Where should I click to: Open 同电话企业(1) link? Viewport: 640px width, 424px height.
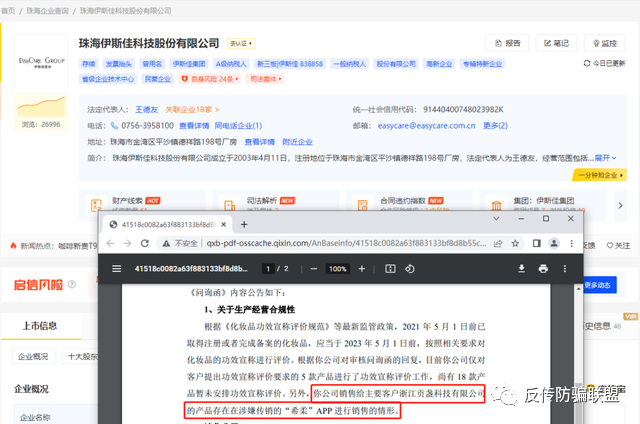pyautogui.click(x=238, y=126)
